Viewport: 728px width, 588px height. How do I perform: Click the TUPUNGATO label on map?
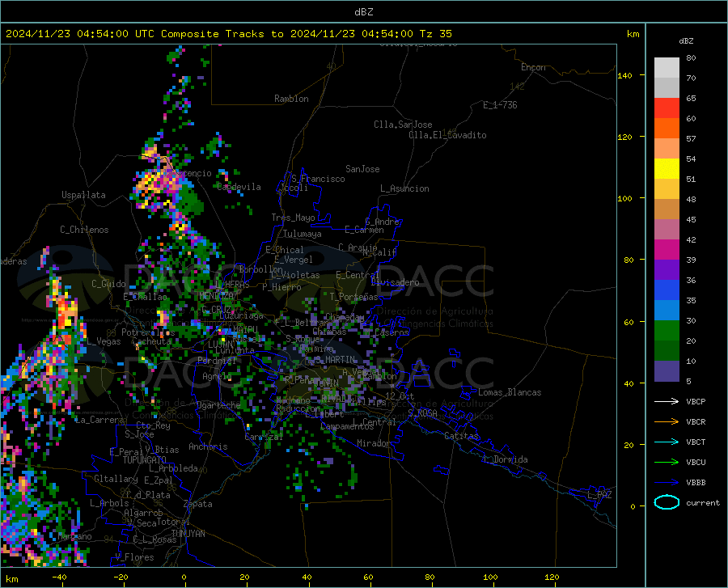[x=145, y=460]
